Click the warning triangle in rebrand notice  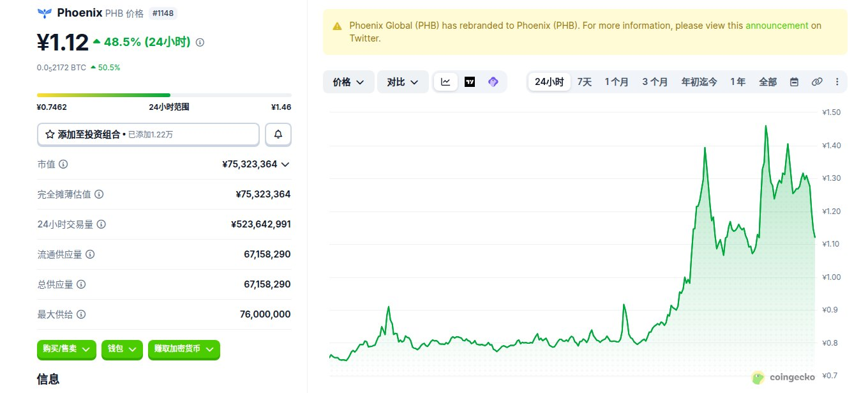[x=337, y=26]
